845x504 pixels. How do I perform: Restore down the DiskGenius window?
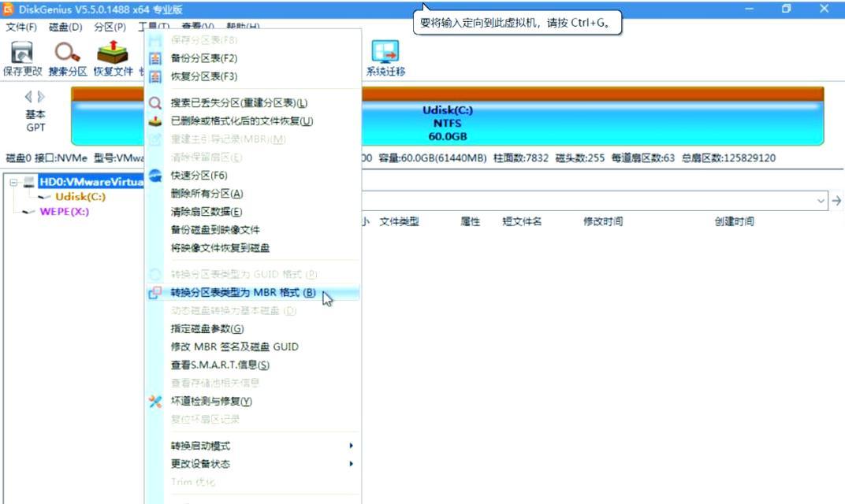pyautogui.click(x=786, y=9)
